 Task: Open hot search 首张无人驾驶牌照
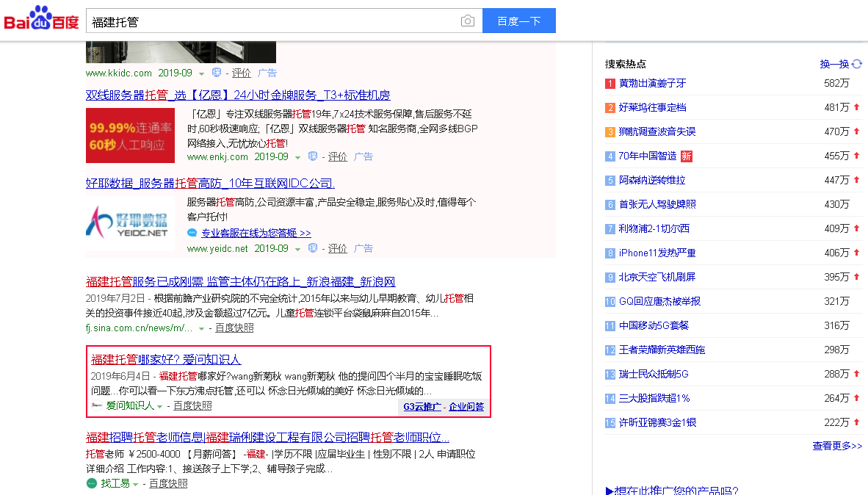coord(657,204)
